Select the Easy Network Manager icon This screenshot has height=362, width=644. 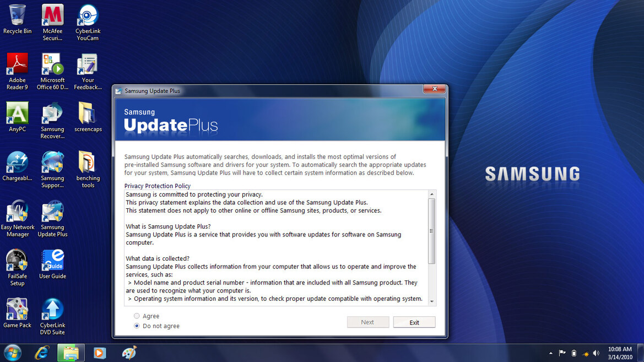tap(17, 219)
